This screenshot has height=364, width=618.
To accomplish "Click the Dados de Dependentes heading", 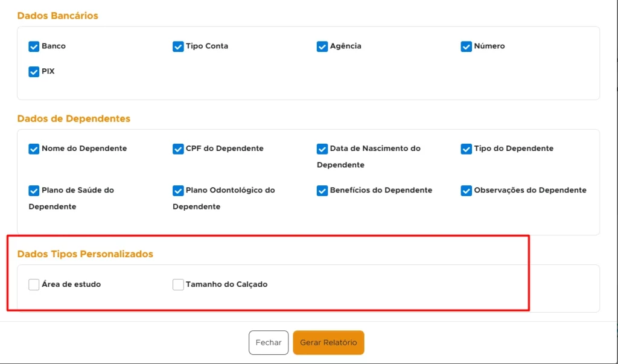I will pyautogui.click(x=74, y=119).
